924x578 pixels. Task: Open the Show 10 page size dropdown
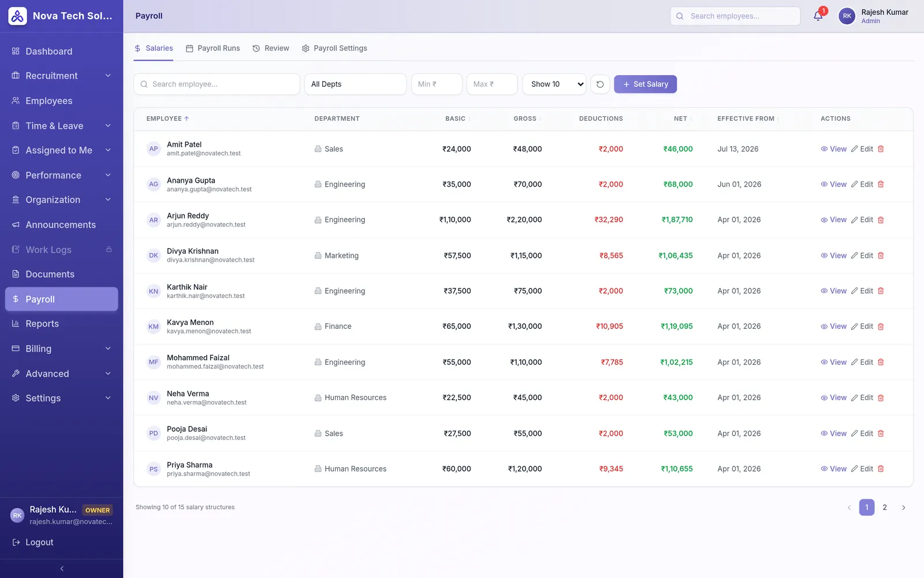pos(554,84)
